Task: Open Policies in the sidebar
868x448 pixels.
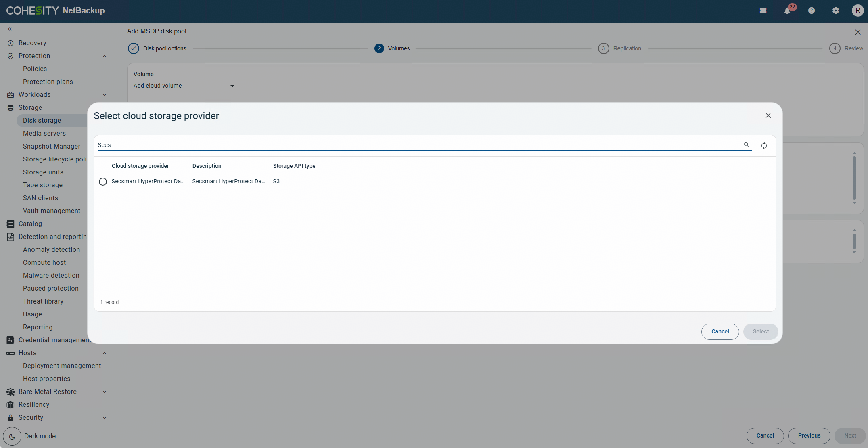Action: pyautogui.click(x=35, y=69)
